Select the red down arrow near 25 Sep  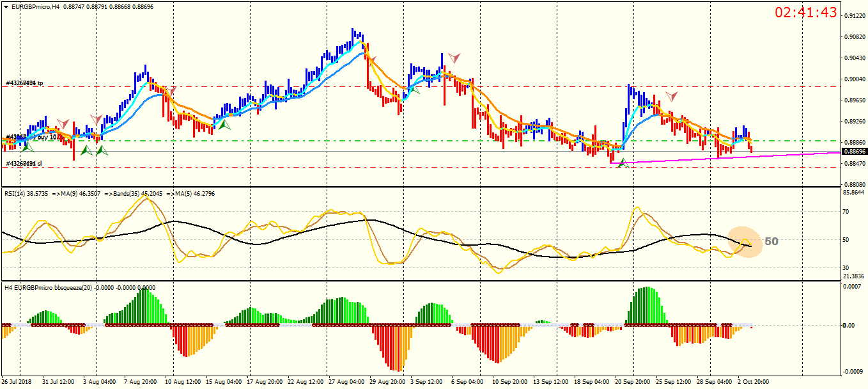(x=671, y=97)
